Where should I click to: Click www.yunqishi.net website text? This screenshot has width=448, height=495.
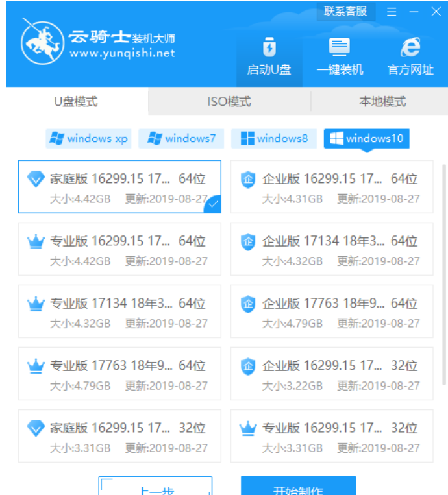[x=122, y=53]
